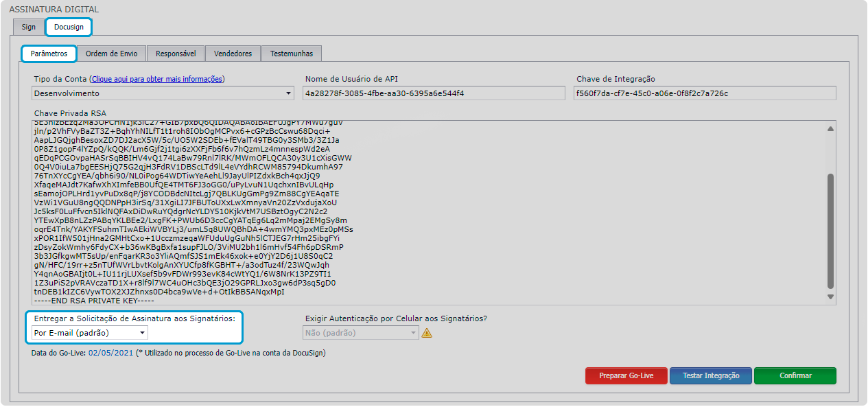The height and width of the screenshot is (407, 868).
Task: Open the Entregar a Solicitação de Assinatura dropdown
Action: [90, 333]
